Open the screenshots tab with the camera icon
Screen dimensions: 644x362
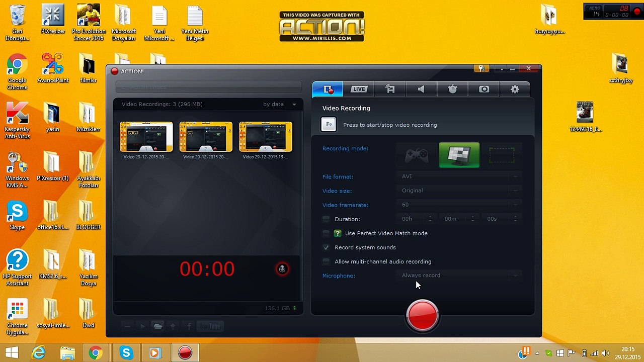[x=484, y=89]
